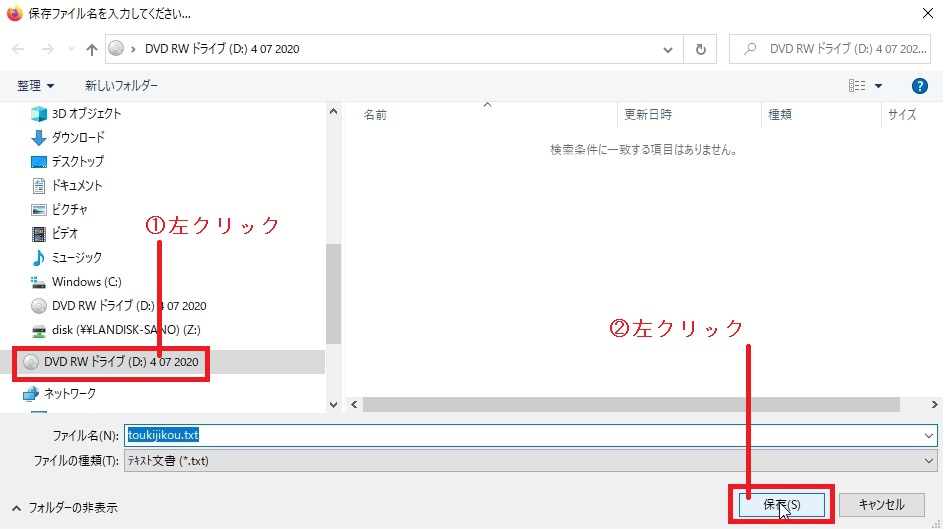Select the ダウンロード folder in sidebar
Image resolution: width=943 pixels, height=529 pixels.
click(x=78, y=137)
